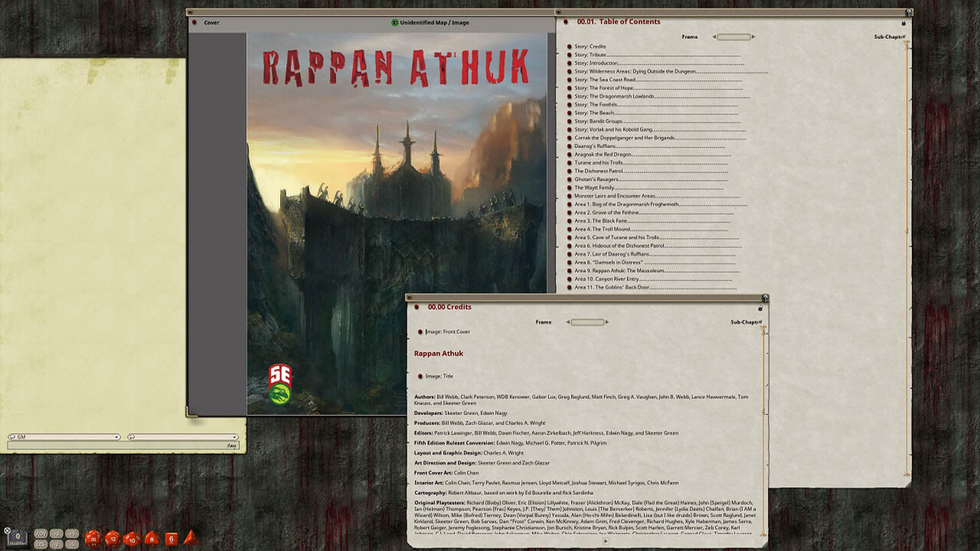
Task: Roll the square d6 die
Action: pyautogui.click(x=171, y=537)
